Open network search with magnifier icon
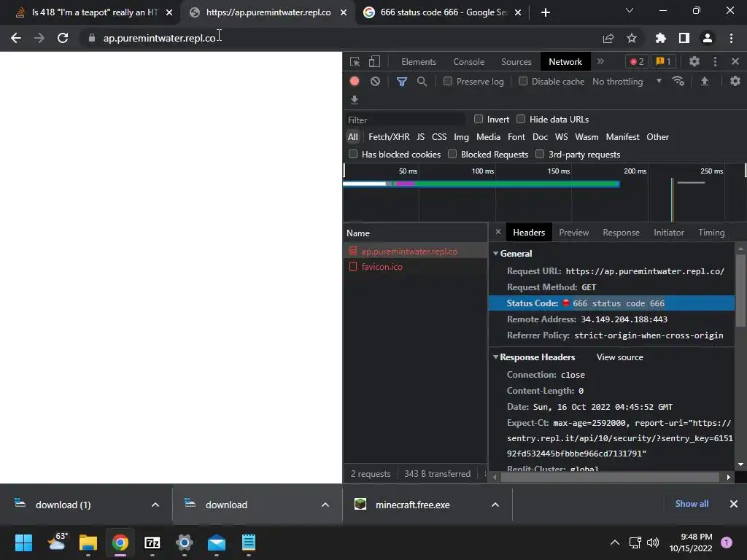The height and width of the screenshot is (560, 747). 422,82
